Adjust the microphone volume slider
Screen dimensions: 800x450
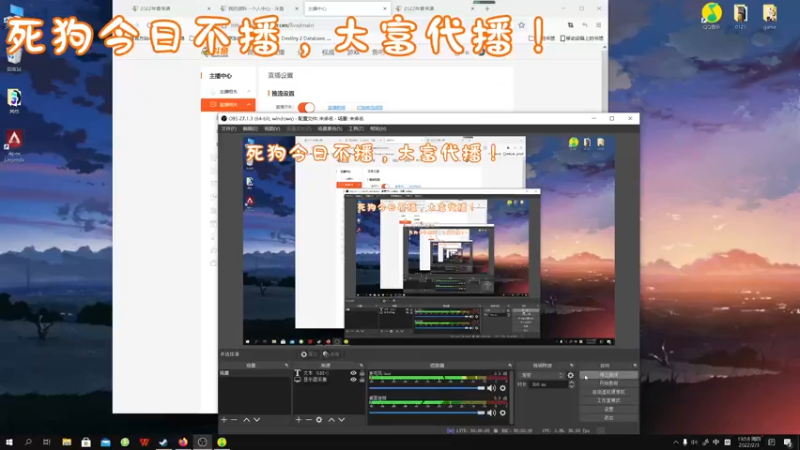pyautogui.click(x=427, y=388)
